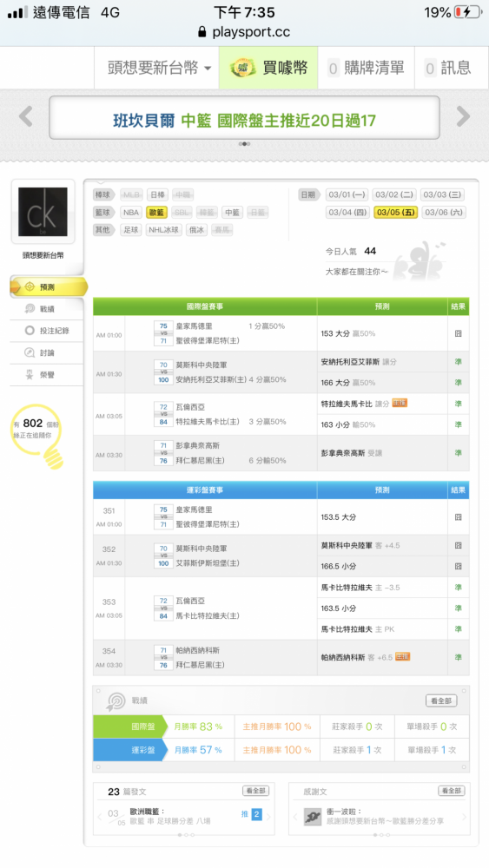Select the 歐籃 league filter
The height and width of the screenshot is (868, 489).
[x=156, y=213]
